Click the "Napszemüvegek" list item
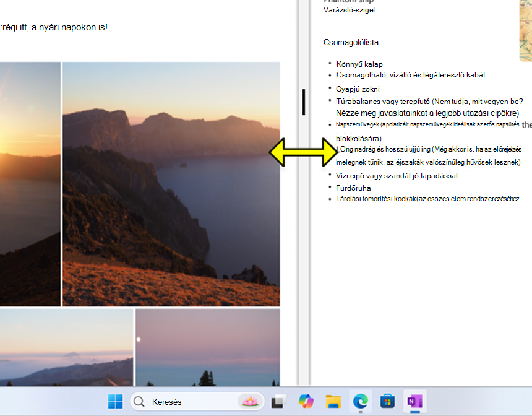The width and height of the screenshot is (532, 416). point(427,131)
